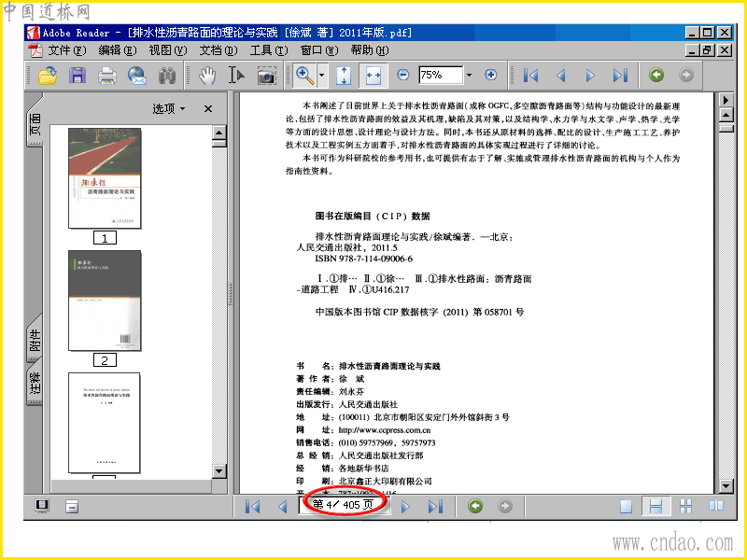Go to last page in status bar
Viewport: 747px width, 560px height.
(435, 506)
